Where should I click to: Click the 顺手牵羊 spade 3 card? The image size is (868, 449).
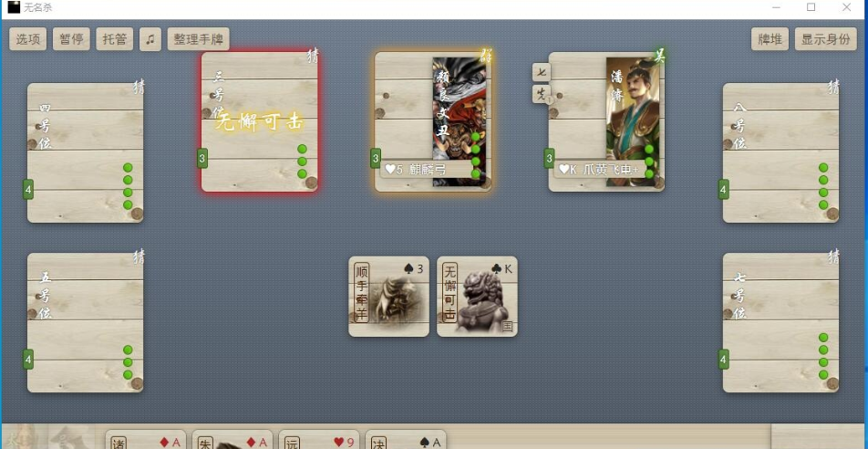pyautogui.click(x=388, y=297)
